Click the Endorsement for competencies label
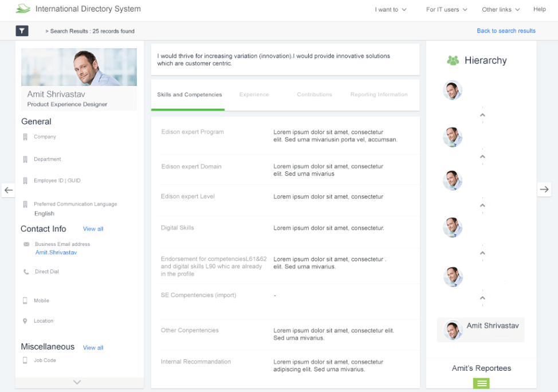The image size is (558, 392). (x=214, y=266)
